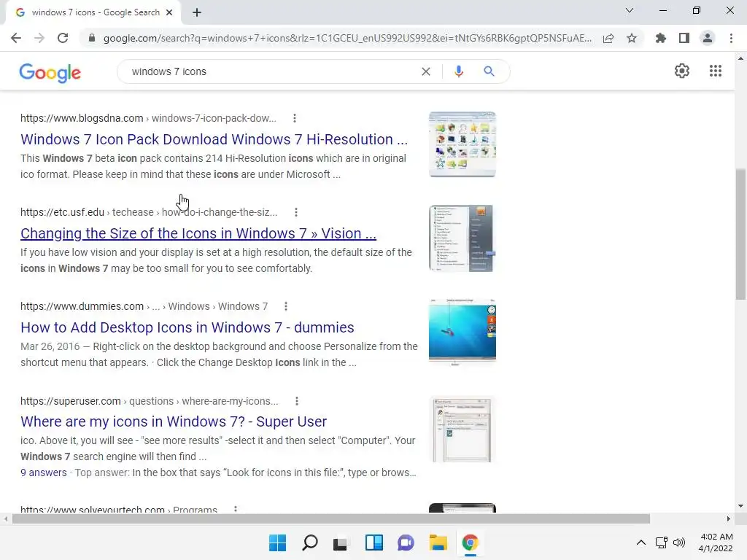Click the horizontal scrollbar thumb
The height and width of the screenshot is (560, 747).
(x=331, y=518)
